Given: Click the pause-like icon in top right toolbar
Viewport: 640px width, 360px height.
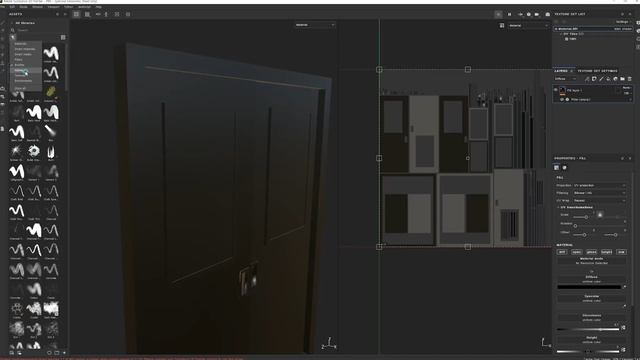Looking at the screenshot, I should click(x=509, y=14).
